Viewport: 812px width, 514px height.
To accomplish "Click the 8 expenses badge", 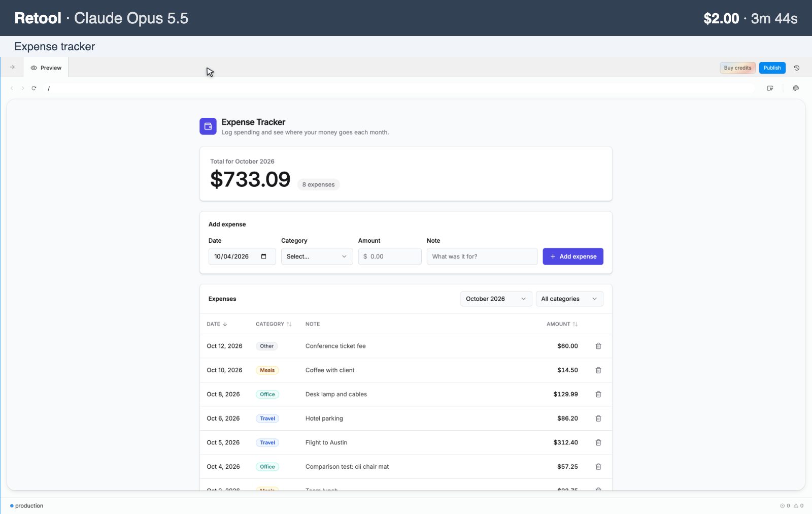I will 318,184.
